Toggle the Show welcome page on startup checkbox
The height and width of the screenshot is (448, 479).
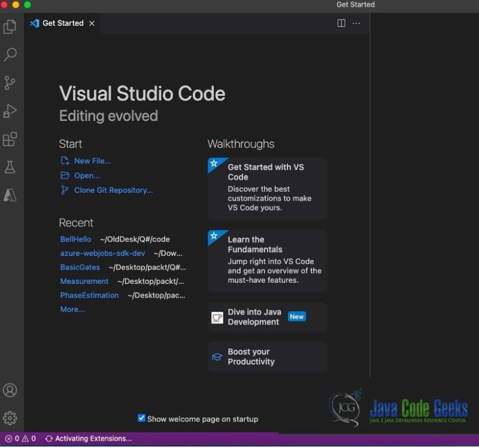(141, 419)
